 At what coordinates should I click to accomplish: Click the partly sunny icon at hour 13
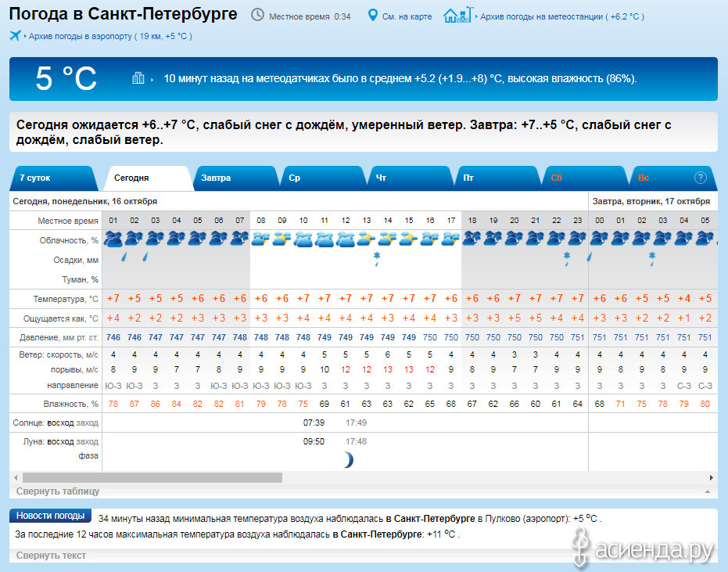(x=366, y=239)
